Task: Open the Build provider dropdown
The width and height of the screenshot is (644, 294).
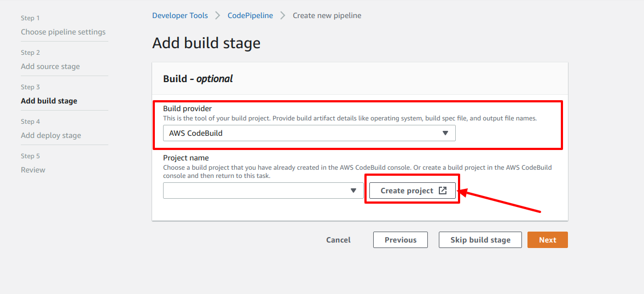Action: [x=309, y=133]
